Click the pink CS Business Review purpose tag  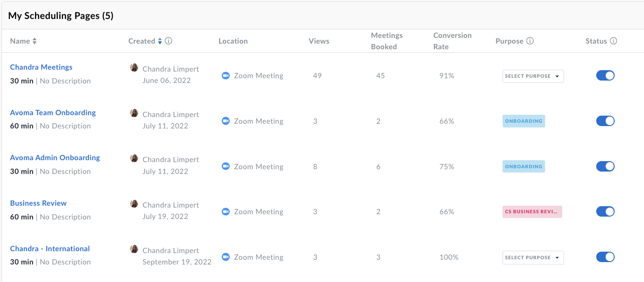click(x=532, y=211)
